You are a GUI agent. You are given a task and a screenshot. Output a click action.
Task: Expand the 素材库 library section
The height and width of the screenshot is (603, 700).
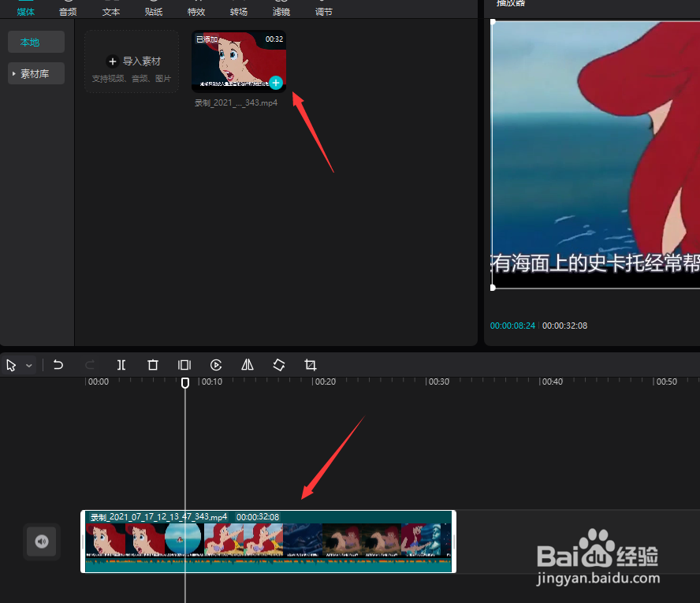(x=36, y=73)
